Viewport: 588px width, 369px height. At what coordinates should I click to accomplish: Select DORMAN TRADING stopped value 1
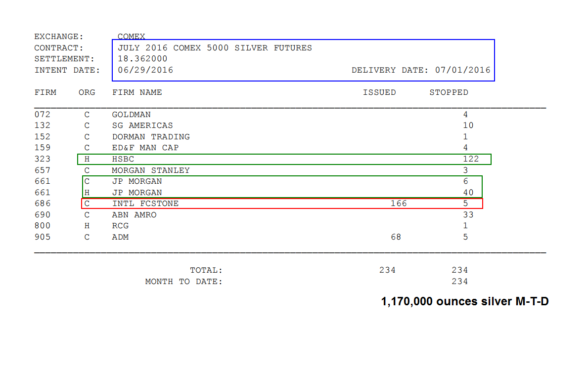point(465,137)
